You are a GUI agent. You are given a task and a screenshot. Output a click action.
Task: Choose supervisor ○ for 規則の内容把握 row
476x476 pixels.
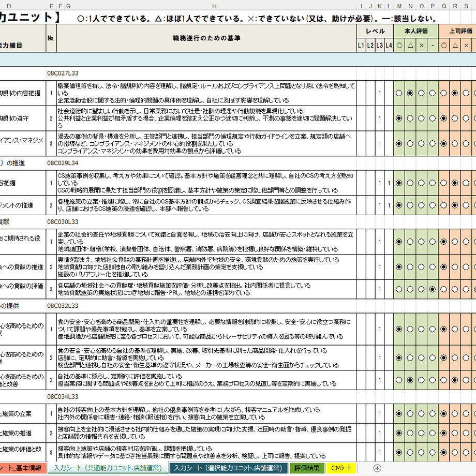click(x=443, y=93)
